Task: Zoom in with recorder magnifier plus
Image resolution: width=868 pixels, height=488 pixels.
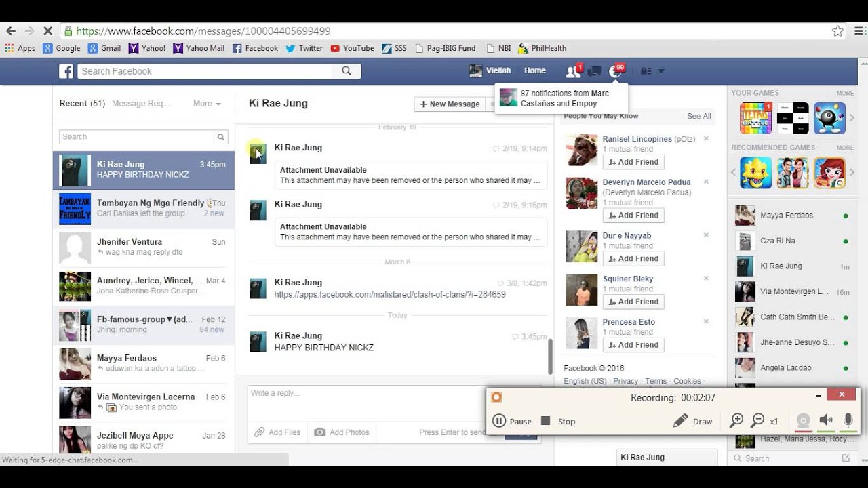Action: pos(736,421)
